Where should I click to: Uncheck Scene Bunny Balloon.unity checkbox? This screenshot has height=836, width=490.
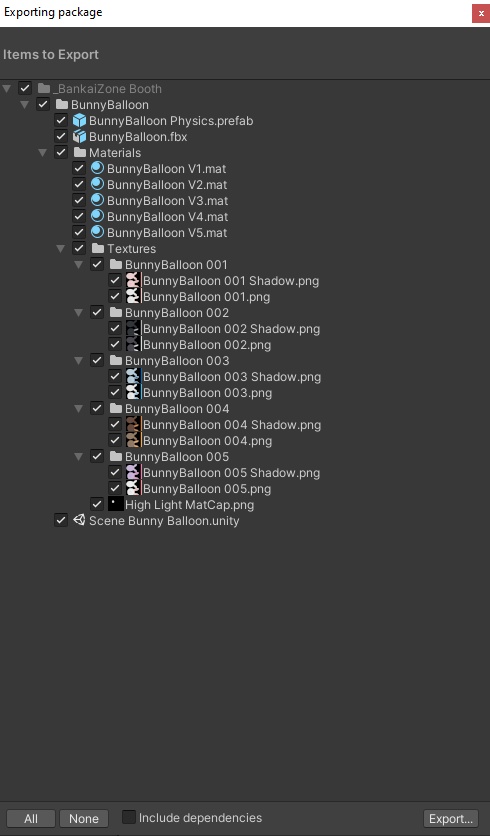coord(61,520)
